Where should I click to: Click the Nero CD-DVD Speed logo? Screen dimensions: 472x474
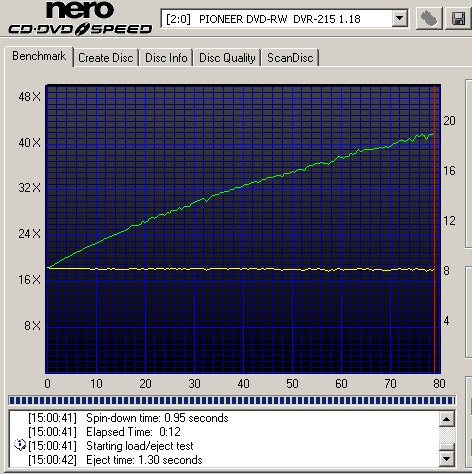(80, 18)
